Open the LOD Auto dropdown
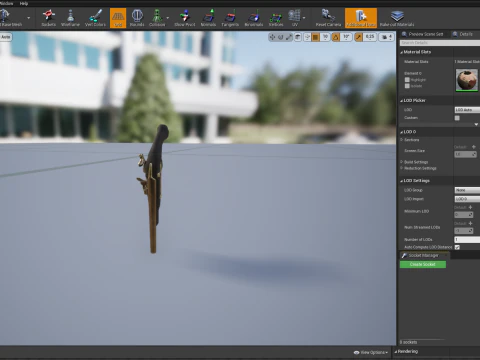 [467, 110]
